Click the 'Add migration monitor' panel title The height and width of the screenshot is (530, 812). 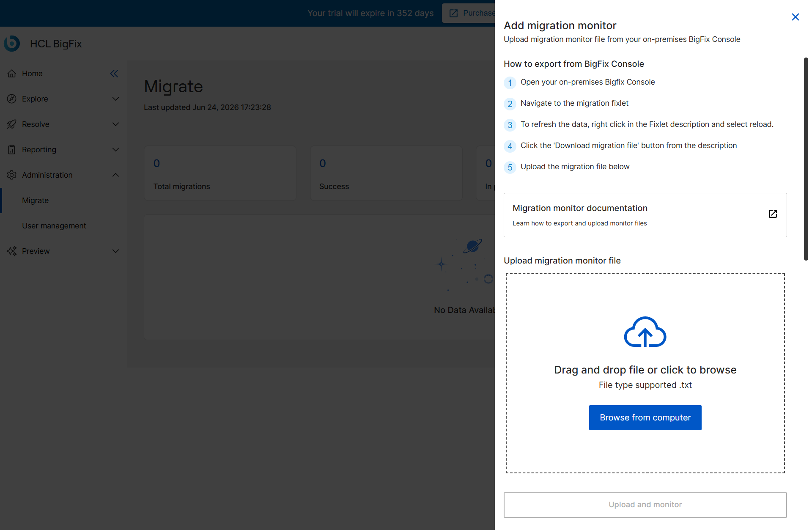560,25
